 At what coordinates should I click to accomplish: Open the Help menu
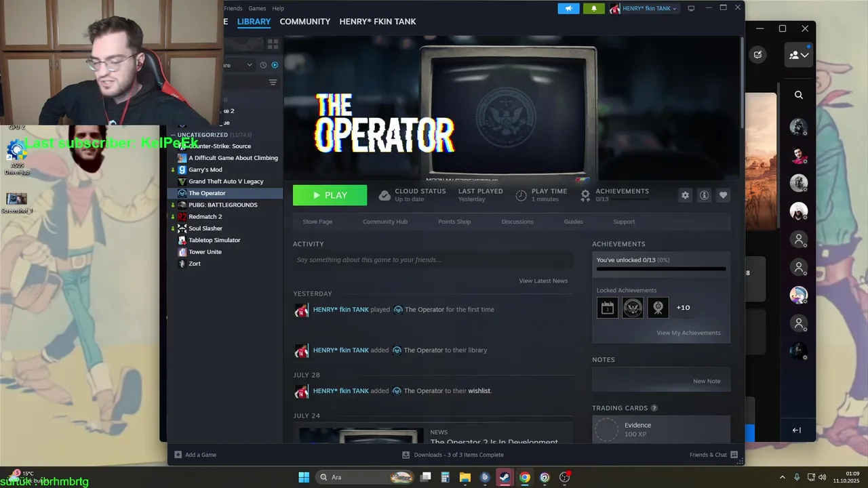(x=278, y=8)
